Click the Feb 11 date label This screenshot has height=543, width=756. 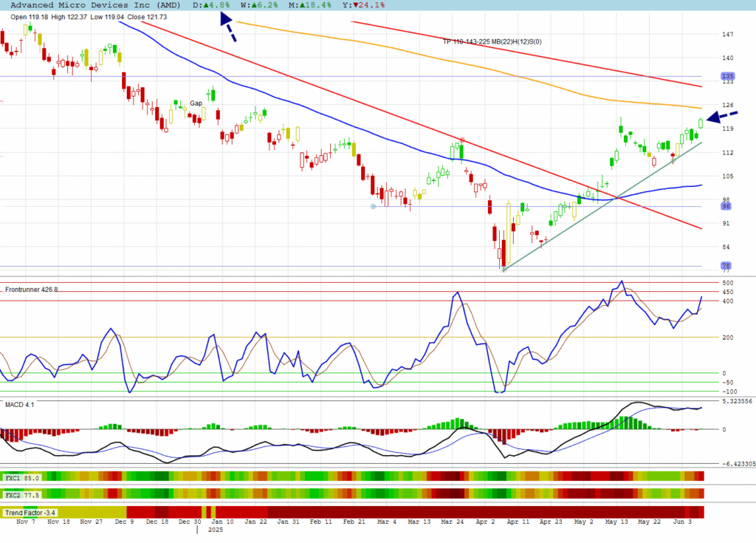(x=321, y=522)
